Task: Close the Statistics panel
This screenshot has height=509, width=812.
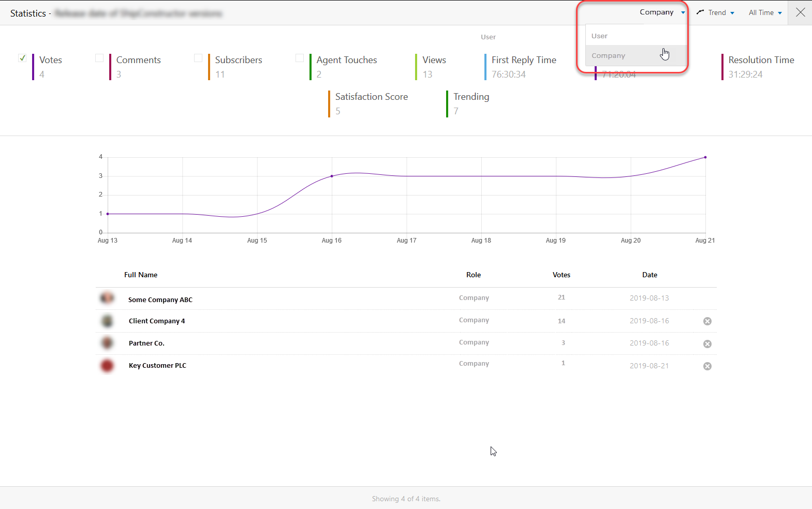Action: coord(800,12)
